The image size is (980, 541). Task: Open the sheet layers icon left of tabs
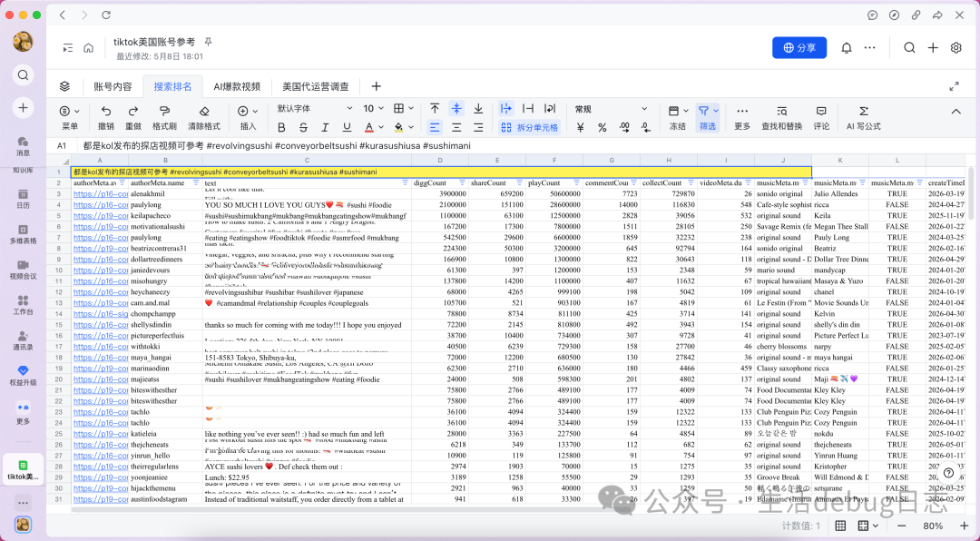click(x=65, y=86)
